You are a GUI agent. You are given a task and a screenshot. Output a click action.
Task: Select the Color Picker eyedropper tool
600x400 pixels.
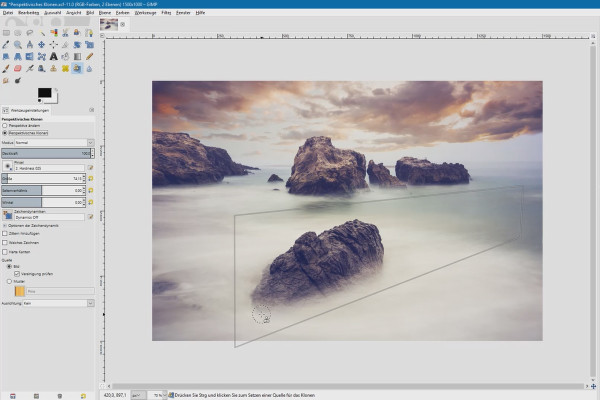coord(6,45)
